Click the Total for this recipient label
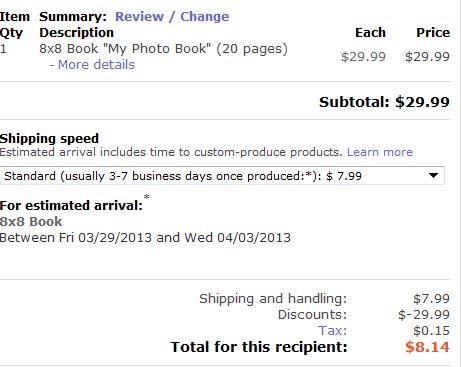This screenshot has width=461, height=367. [259, 347]
